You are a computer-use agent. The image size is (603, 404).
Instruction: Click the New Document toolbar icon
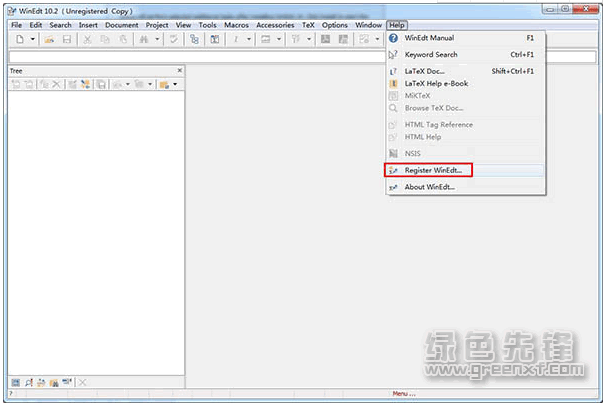20,39
